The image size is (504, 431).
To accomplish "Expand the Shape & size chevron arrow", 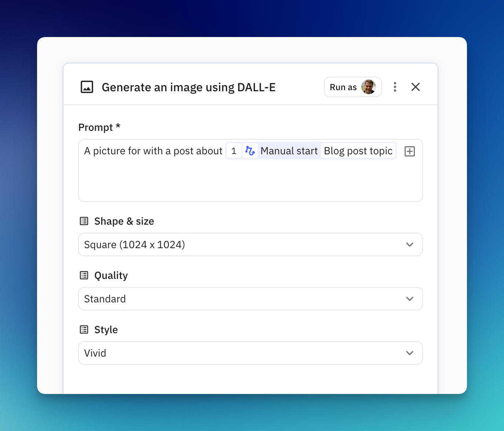I will [410, 244].
